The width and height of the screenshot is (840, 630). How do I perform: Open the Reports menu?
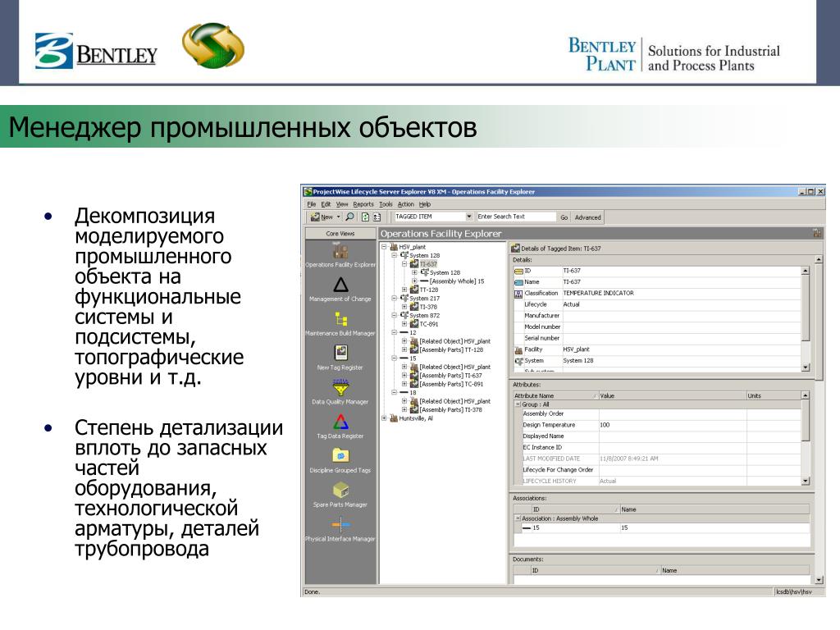point(363,204)
